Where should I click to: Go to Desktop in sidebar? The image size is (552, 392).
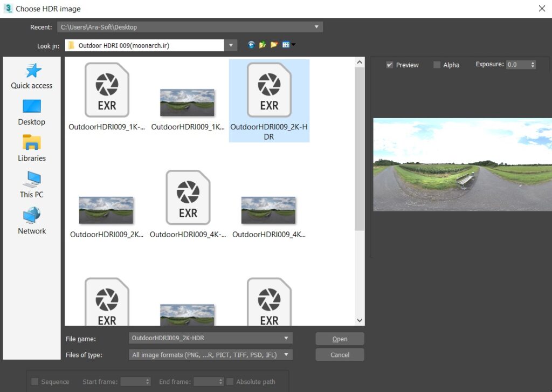point(32,112)
